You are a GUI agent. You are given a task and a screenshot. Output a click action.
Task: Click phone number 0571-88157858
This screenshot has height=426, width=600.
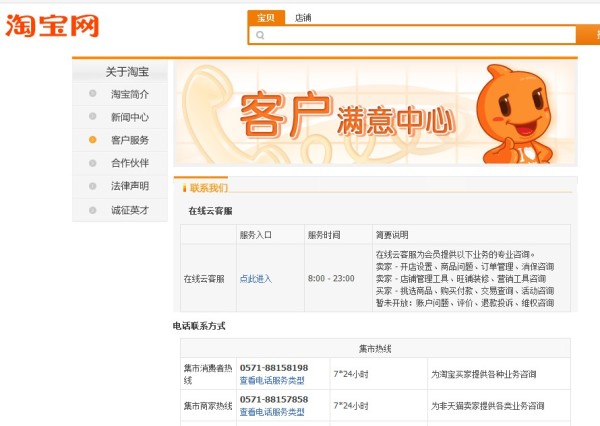click(x=274, y=399)
